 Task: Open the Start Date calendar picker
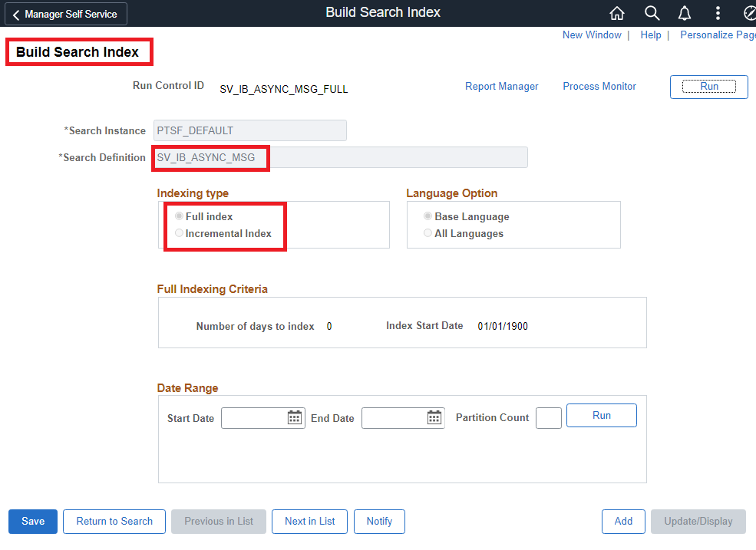(x=295, y=417)
